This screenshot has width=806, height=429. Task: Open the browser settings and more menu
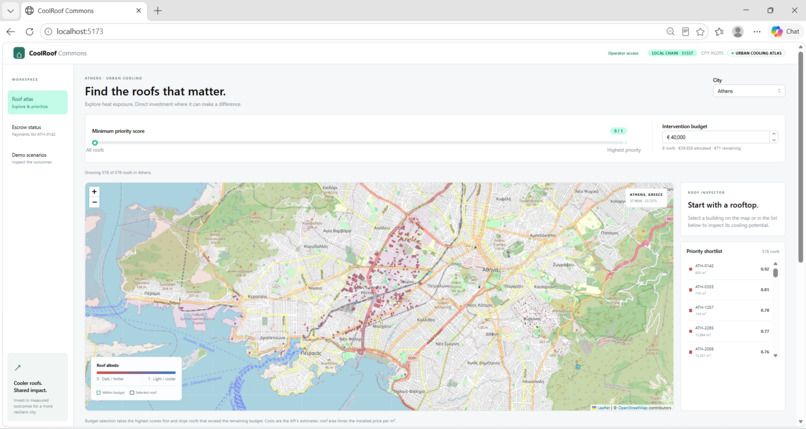[757, 31]
